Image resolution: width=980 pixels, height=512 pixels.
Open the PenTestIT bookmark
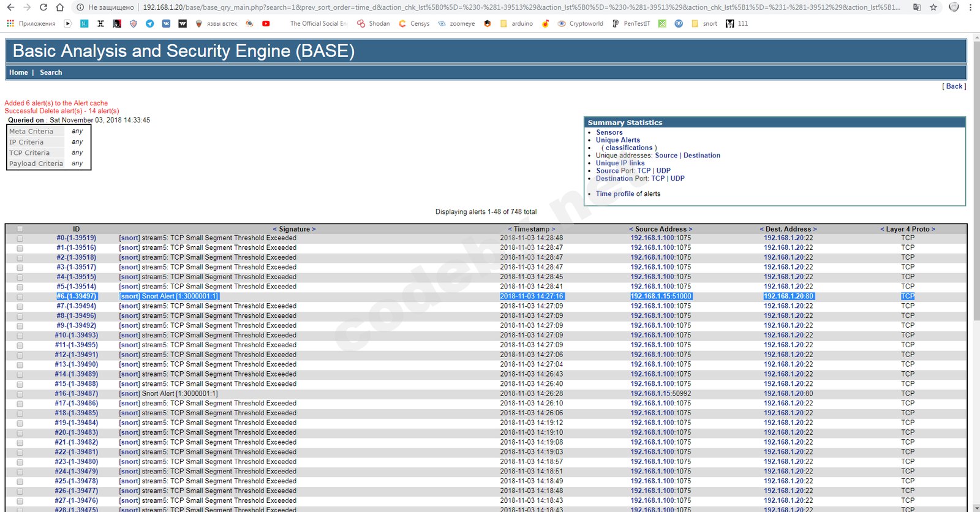click(x=631, y=23)
